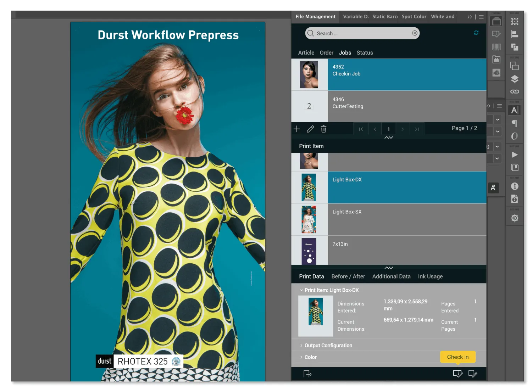Image resolution: width=532 pixels, height=392 pixels.
Task: Refresh the job list with the blue refresh icon
Action: (x=476, y=33)
